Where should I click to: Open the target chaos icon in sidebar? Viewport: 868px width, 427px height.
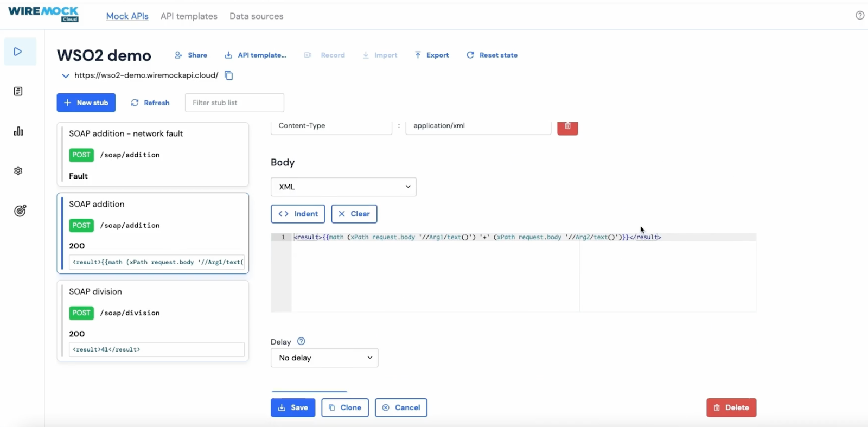coord(20,211)
